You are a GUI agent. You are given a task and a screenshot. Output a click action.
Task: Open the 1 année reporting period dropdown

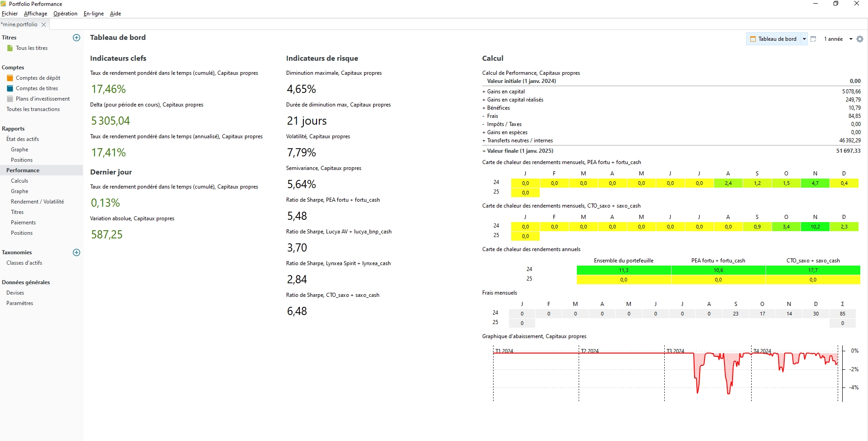838,39
